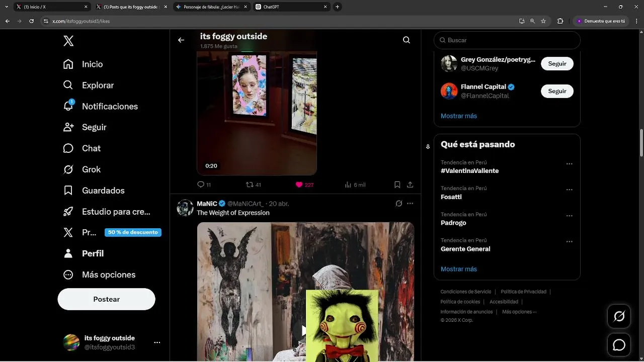Open account switcher dots for its foggy outside

coord(157,342)
